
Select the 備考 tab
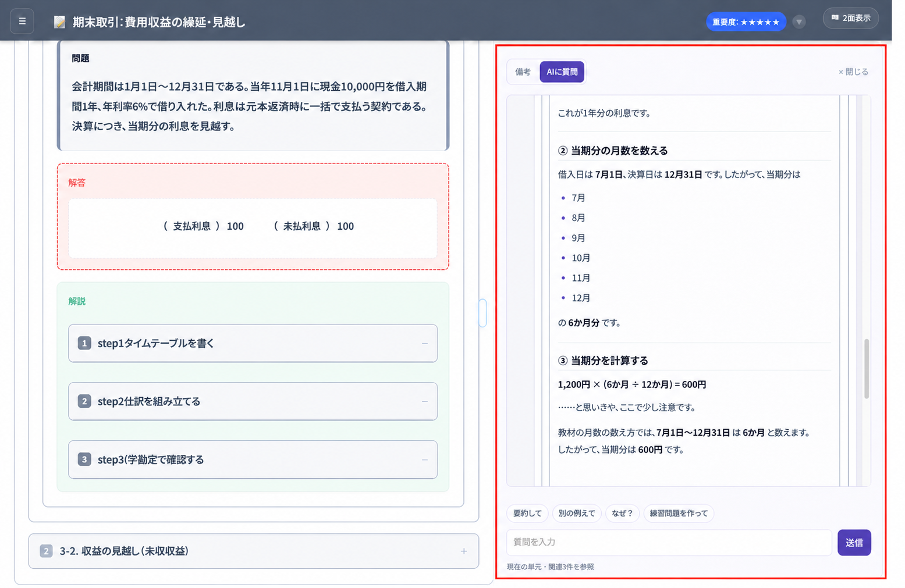click(x=523, y=72)
